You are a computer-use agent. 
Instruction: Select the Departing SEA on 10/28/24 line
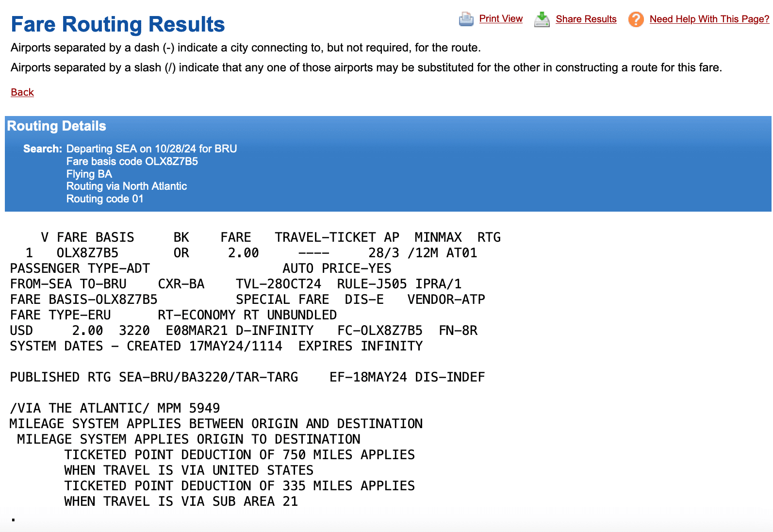pyautogui.click(x=151, y=149)
